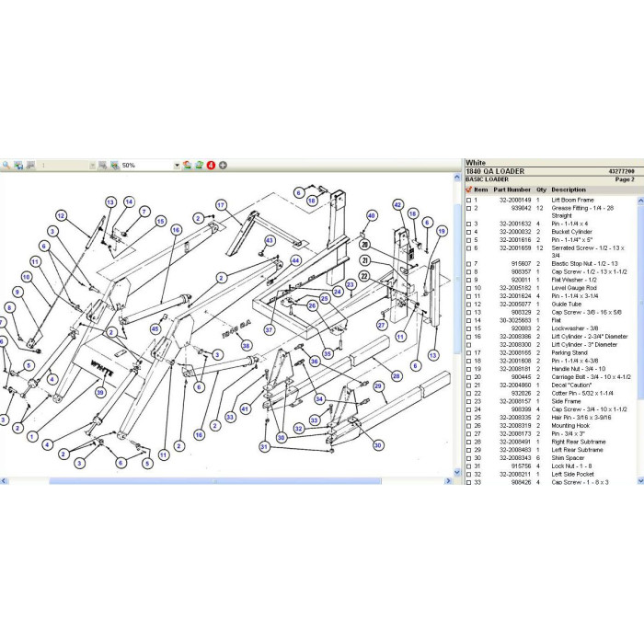Click the diagram horizontal scrollbar thumb

pyautogui.click(x=215, y=480)
